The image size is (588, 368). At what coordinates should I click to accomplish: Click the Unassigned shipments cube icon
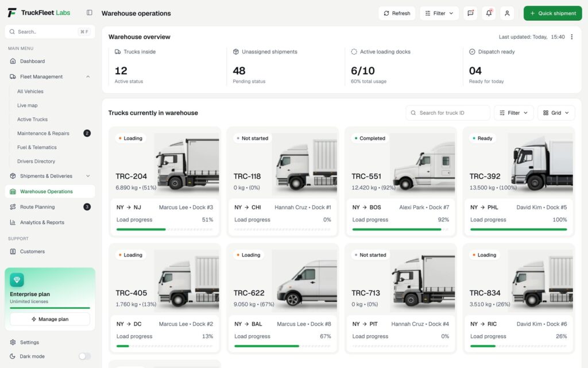click(236, 52)
